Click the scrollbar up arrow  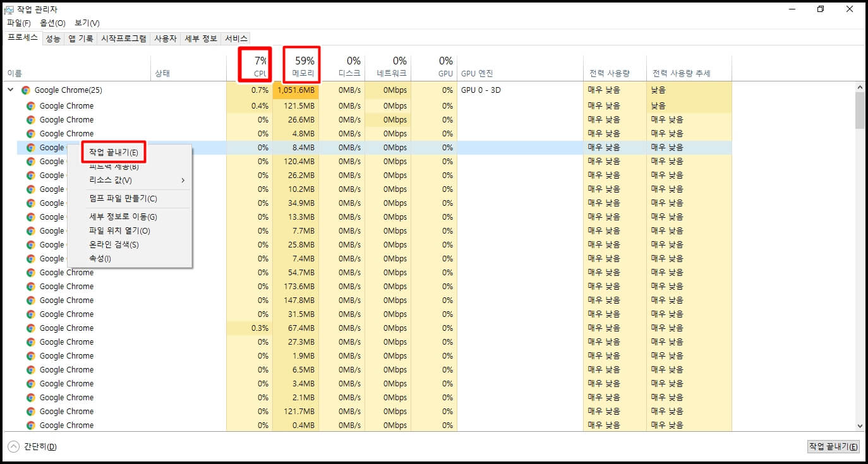point(860,87)
